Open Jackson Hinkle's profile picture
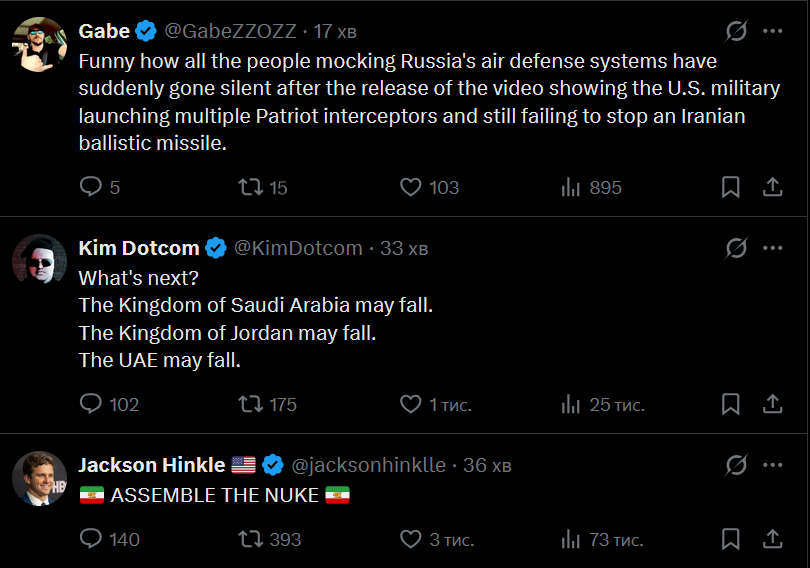Viewport: 810px width, 568px height. pos(39,479)
